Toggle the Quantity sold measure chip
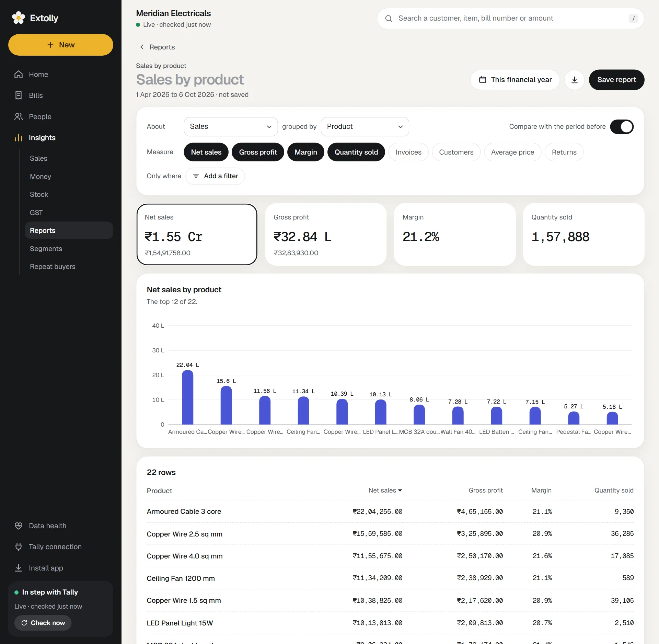 coord(356,152)
